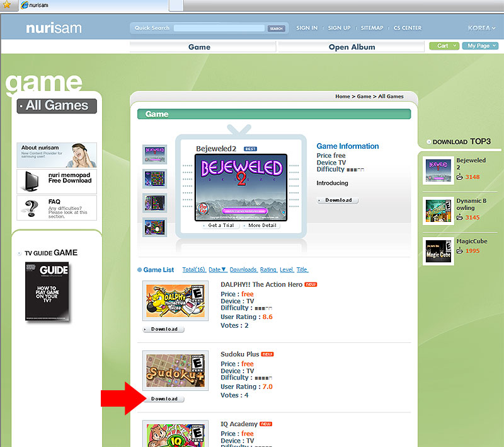The width and height of the screenshot is (504, 447).
Task: Select the second Bejeweled gem-board thumbnail
Action: pyautogui.click(x=154, y=178)
